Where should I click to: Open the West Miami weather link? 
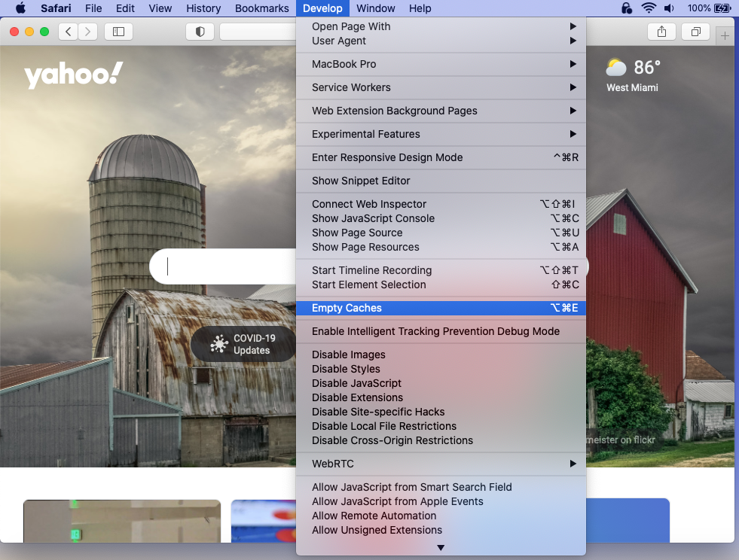click(x=632, y=87)
